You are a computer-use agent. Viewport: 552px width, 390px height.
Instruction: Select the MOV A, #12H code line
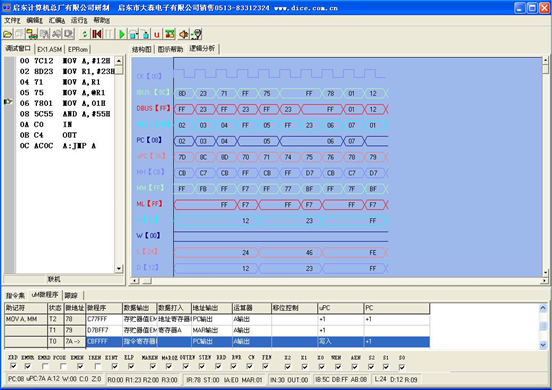65,61
